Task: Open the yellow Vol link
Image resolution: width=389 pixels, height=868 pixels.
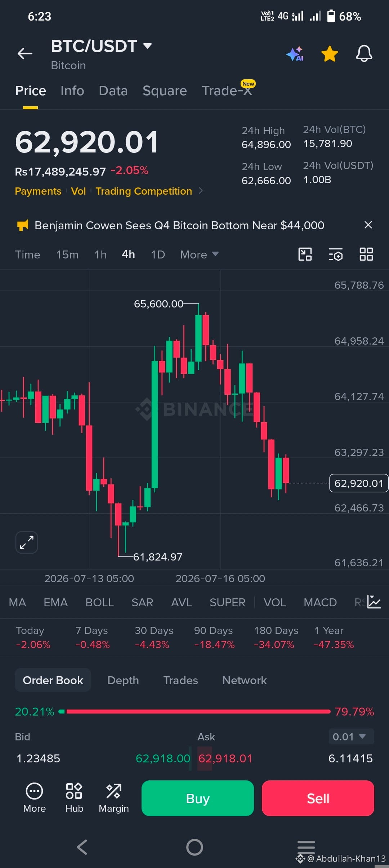Action: pos(79,191)
